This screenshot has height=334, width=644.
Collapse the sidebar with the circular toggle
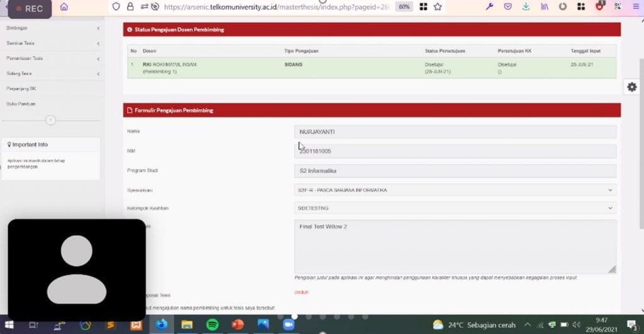51,120
